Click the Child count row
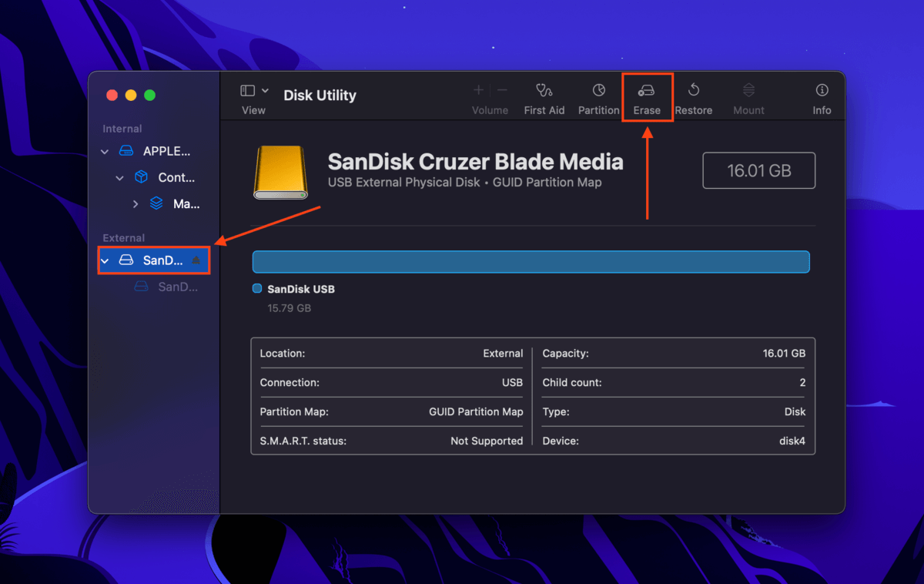924x584 pixels. click(x=674, y=382)
